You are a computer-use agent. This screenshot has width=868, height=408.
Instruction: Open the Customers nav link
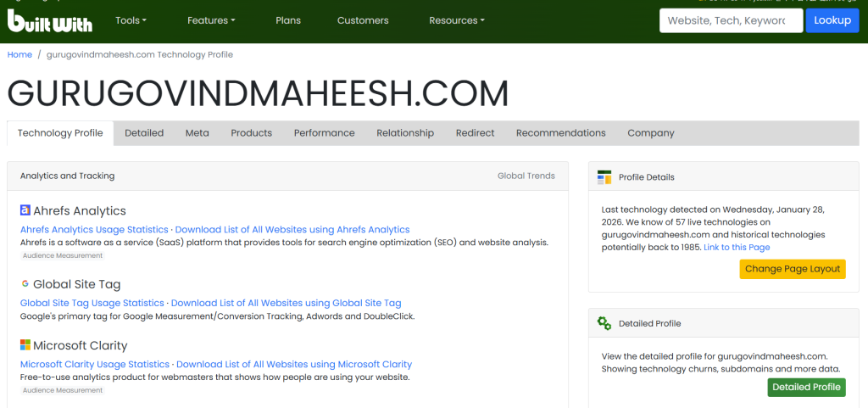[363, 20]
